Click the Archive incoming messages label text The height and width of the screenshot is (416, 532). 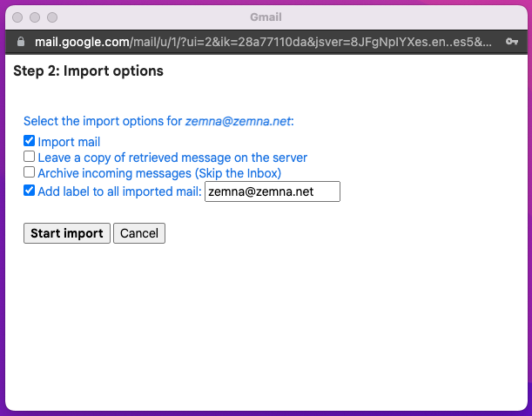click(x=159, y=173)
